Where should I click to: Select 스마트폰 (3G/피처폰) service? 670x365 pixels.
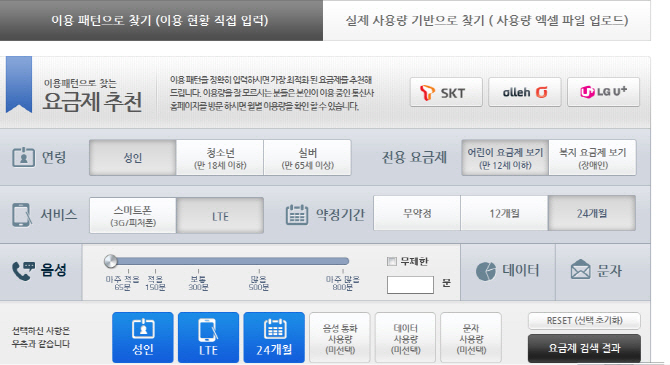coord(133,215)
